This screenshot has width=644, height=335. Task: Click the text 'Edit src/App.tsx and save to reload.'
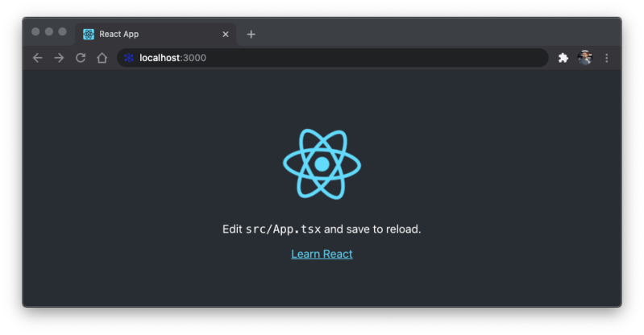pyautogui.click(x=322, y=229)
